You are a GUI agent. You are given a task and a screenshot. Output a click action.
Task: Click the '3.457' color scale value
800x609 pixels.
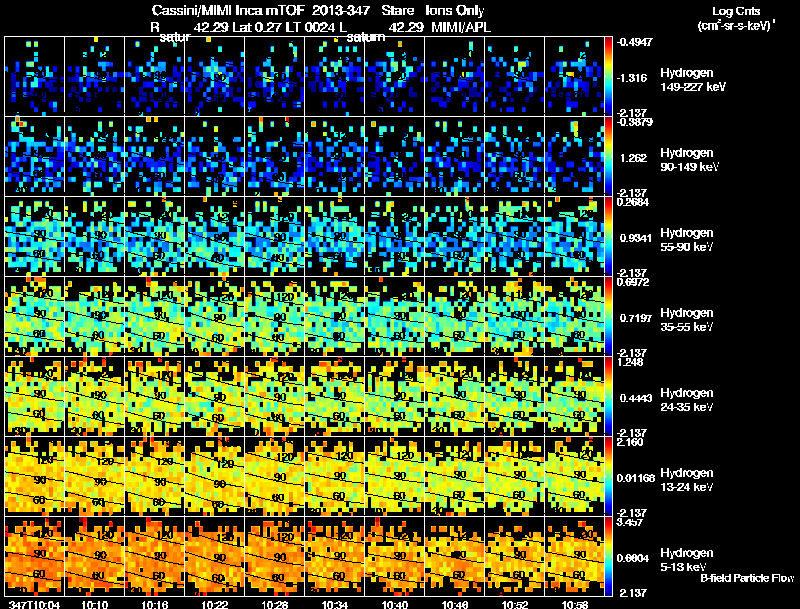tap(630, 522)
